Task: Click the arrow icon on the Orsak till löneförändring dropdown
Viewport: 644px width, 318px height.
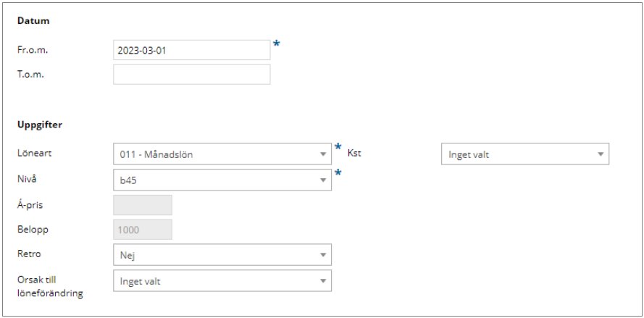Action: point(323,281)
